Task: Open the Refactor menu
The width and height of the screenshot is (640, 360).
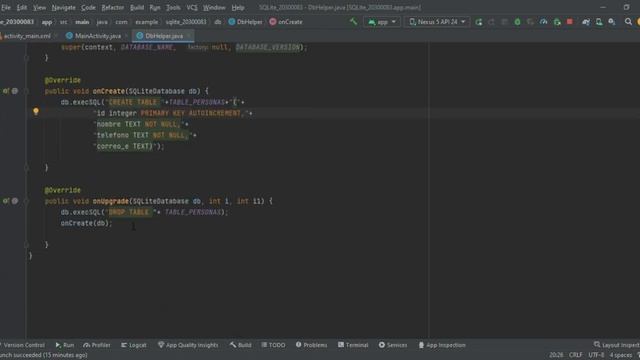Action: pyautogui.click(x=113, y=7)
